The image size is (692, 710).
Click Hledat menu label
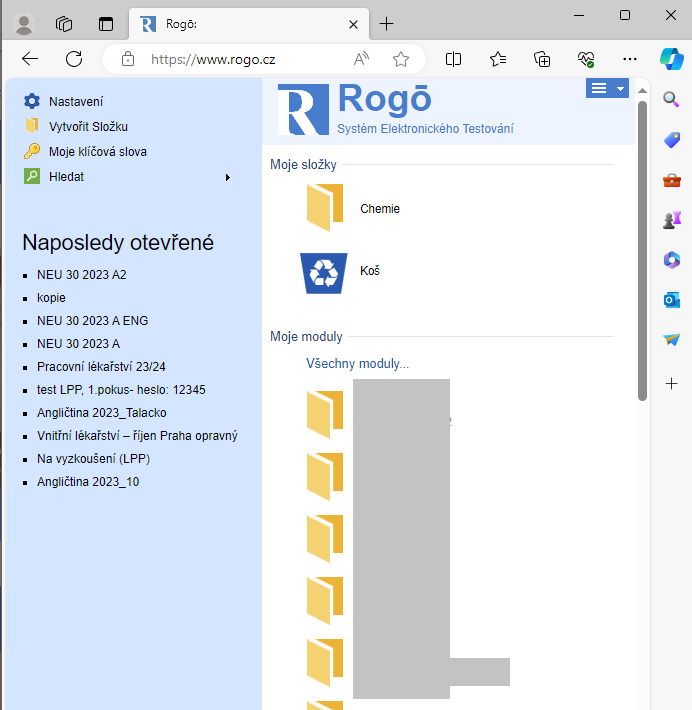[66, 177]
